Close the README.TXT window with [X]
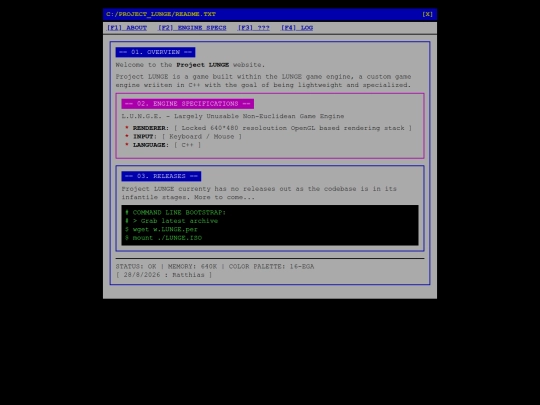 (x=427, y=14)
